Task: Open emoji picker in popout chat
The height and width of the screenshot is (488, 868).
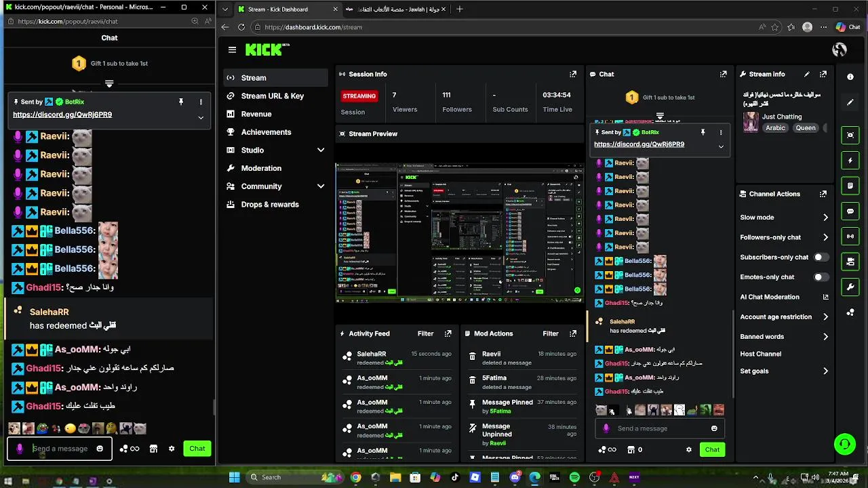Action: coord(100,449)
